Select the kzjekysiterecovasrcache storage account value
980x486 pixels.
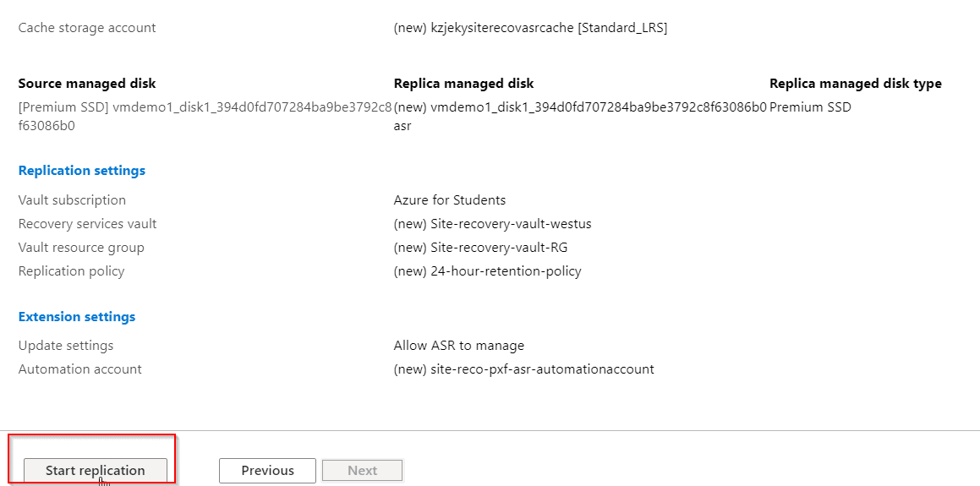pos(530,28)
